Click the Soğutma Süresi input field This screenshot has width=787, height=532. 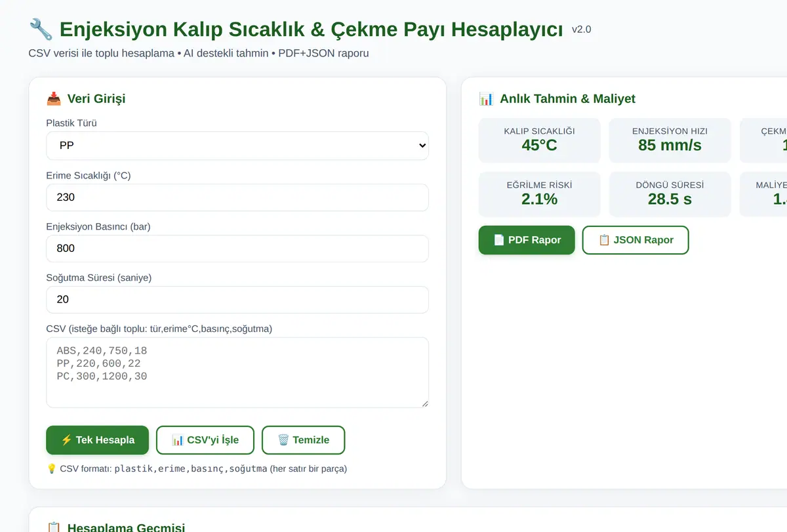[x=237, y=300]
